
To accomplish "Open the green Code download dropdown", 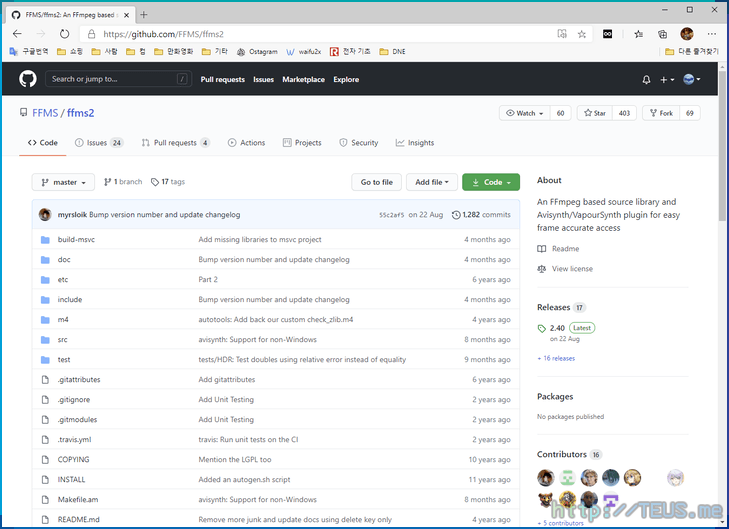I will (x=491, y=182).
